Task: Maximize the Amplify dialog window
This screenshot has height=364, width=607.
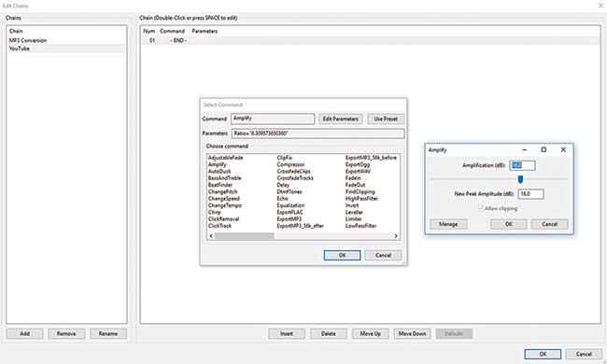Action: [x=543, y=149]
